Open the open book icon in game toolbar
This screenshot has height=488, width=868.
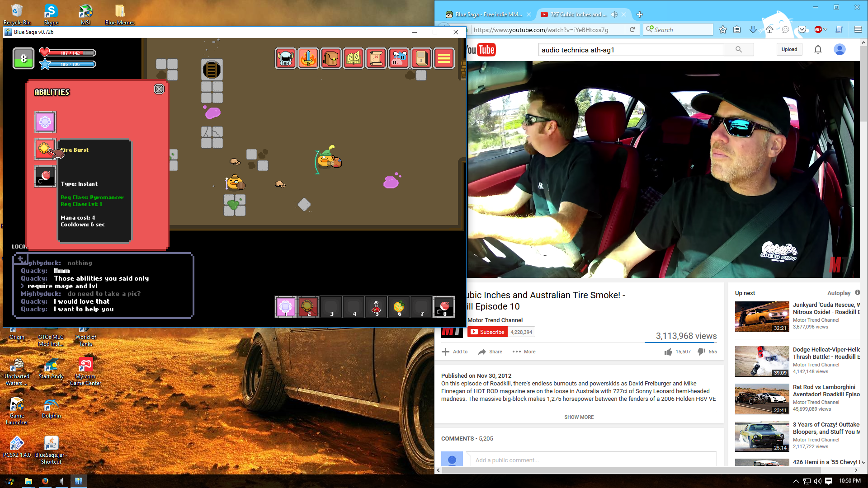tap(354, 58)
